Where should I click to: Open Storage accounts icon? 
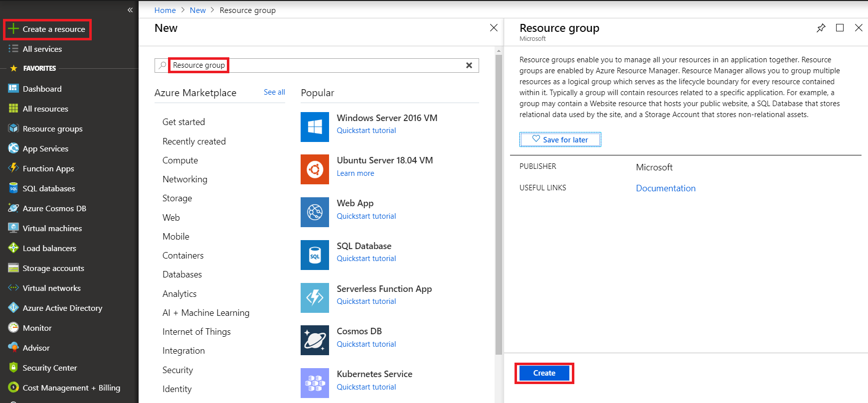[x=13, y=268]
